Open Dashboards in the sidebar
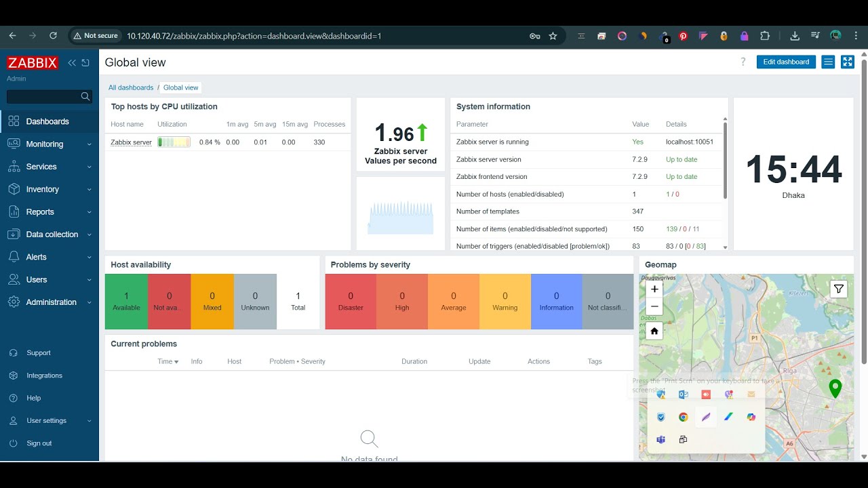Image resolution: width=868 pixels, height=488 pixels. tap(50, 121)
